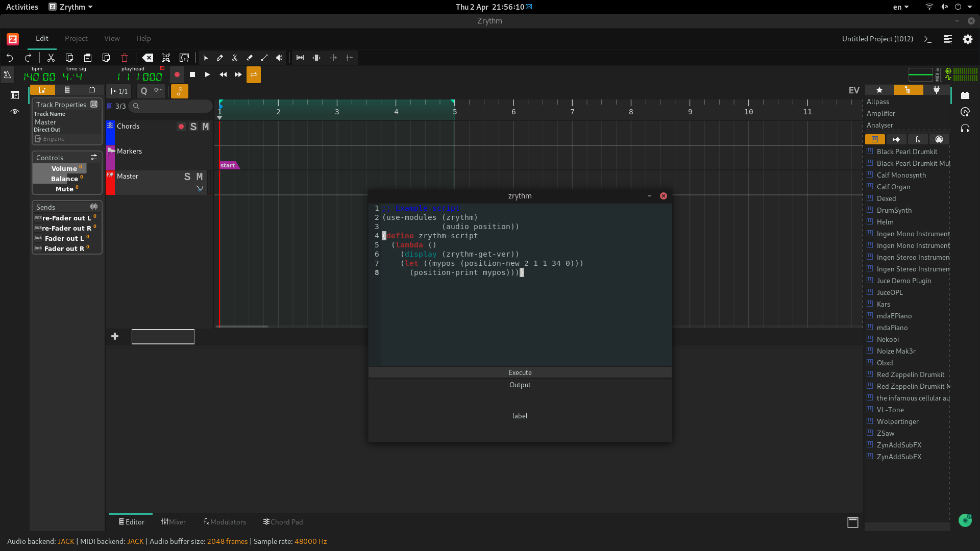Screen dimensions: 980x551
Task: Click the Redo arrow icon
Action: (29, 58)
